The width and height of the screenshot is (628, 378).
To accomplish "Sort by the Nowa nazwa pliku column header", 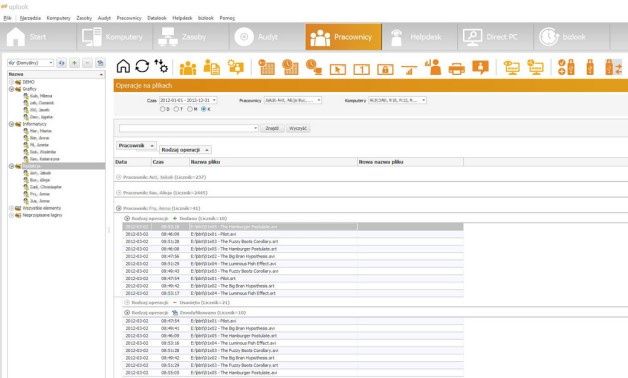I will pyautogui.click(x=410, y=162).
